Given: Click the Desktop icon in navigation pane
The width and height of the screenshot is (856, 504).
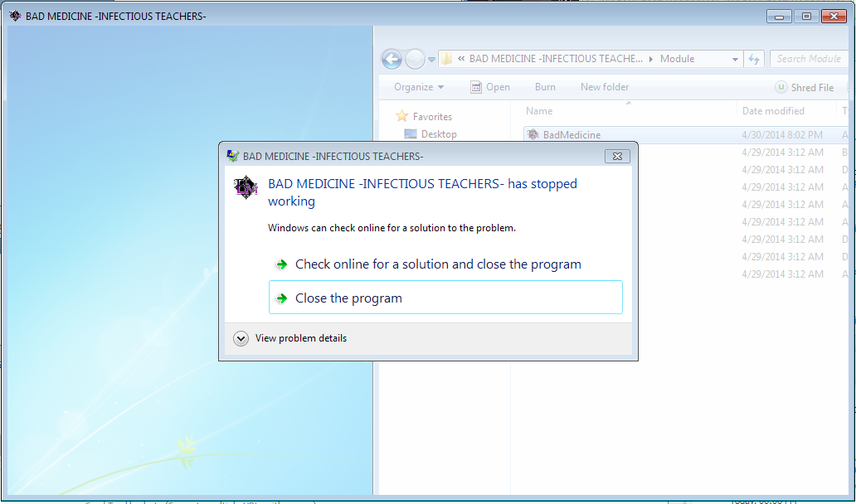Looking at the screenshot, I should 411,133.
